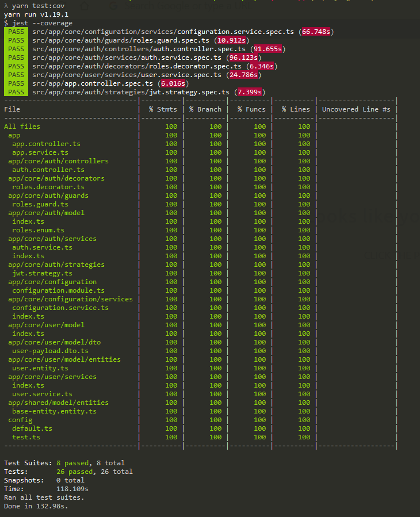Select the roles.enum.ts coverage row
Screen dimensions: 420x517
[38, 230]
